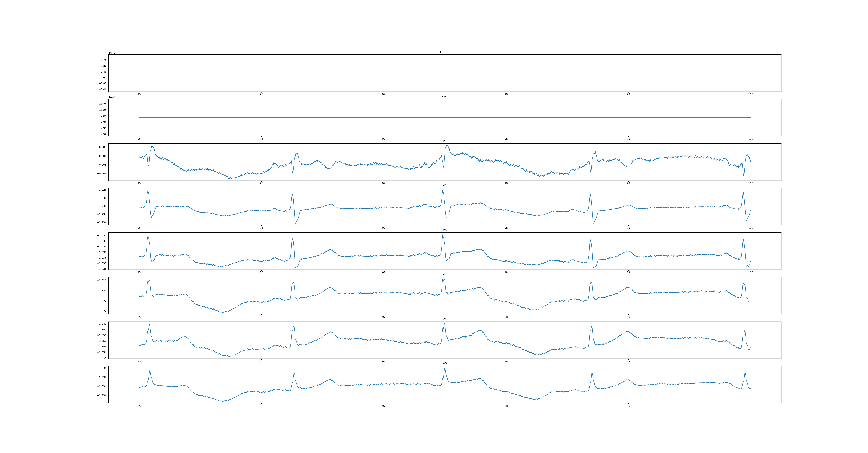
Task: Click the −1.324 tick label on V4 axis
Action: tap(102, 311)
